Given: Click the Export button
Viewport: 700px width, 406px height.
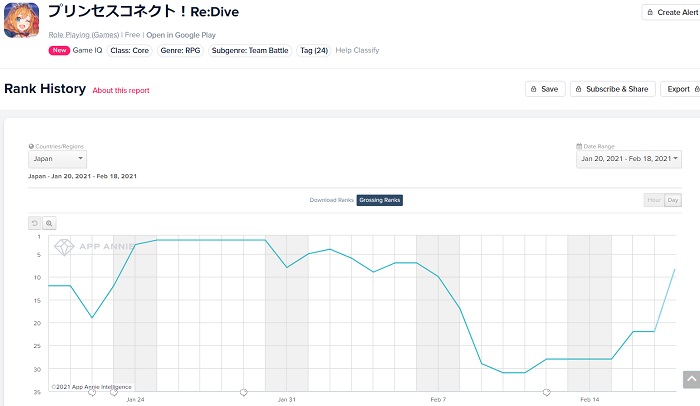Looking at the screenshot, I should coord(680,89).
